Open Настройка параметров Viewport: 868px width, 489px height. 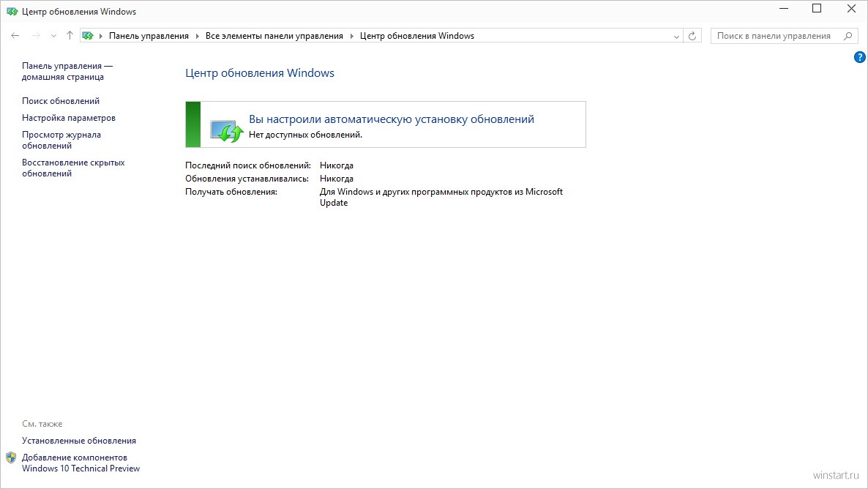(x=69, y=117)
